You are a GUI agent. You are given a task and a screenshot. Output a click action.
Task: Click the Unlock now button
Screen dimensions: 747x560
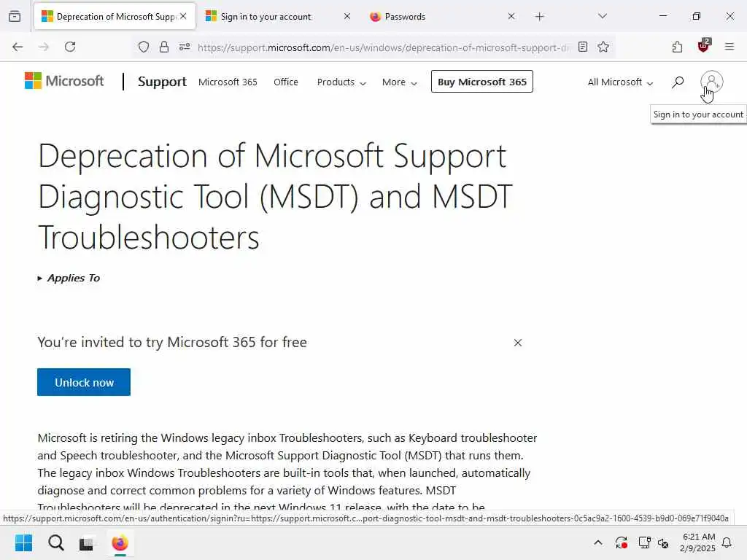click(84, 382)
